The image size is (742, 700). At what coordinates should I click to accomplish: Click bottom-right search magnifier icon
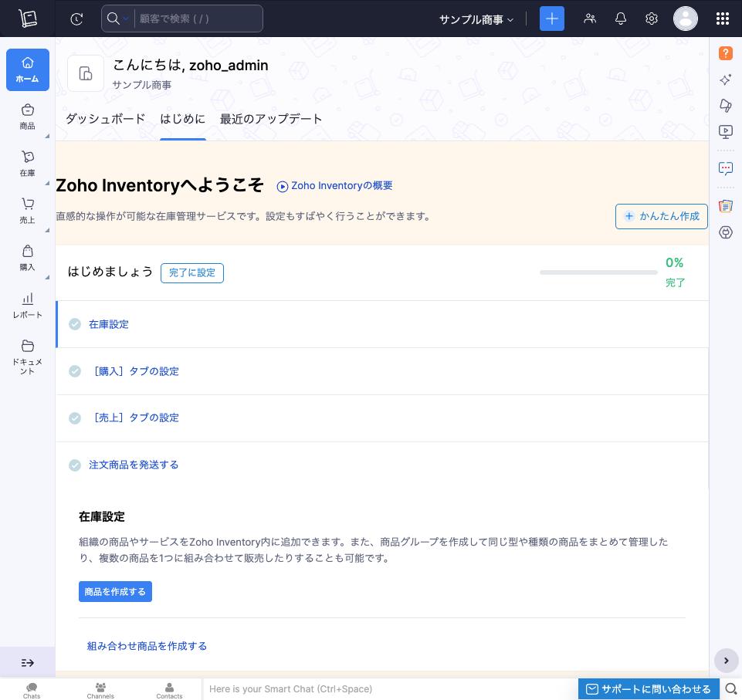pyautogui.click(x=731, y=689)
